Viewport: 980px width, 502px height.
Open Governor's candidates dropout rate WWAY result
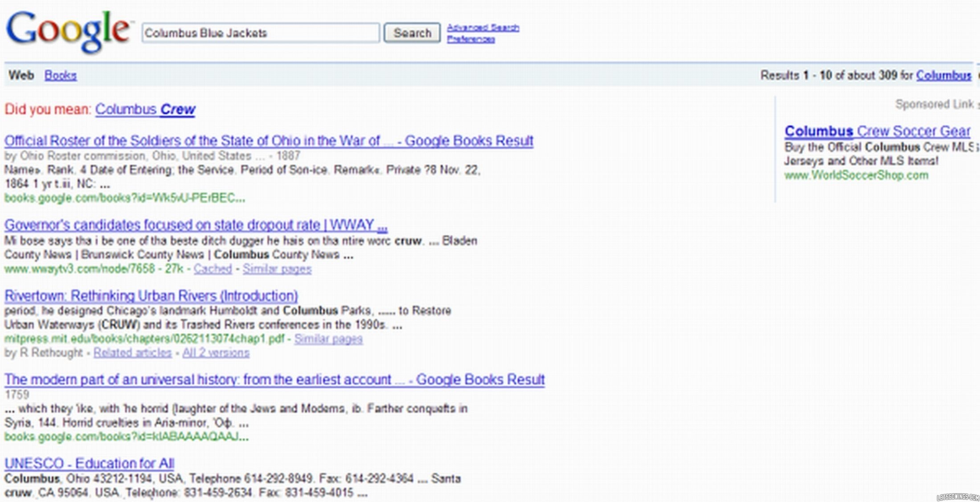[196, 225]
